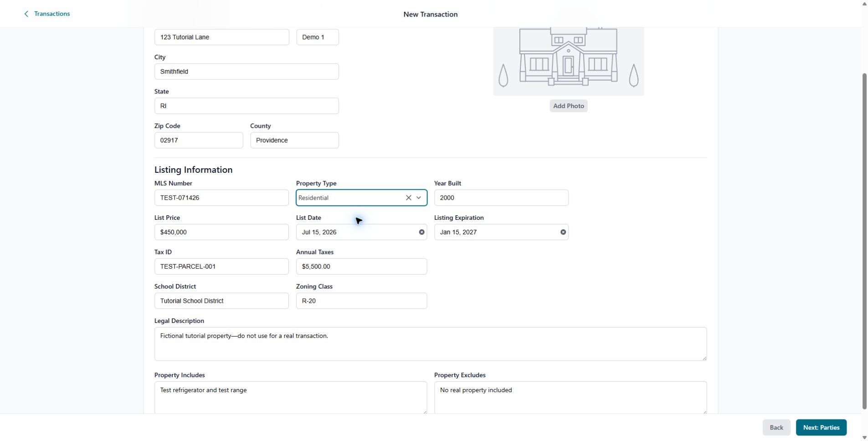This screenshot has width=868, height=441.
Task: Click into Property Includes textarea
Action: click(291, 398)
